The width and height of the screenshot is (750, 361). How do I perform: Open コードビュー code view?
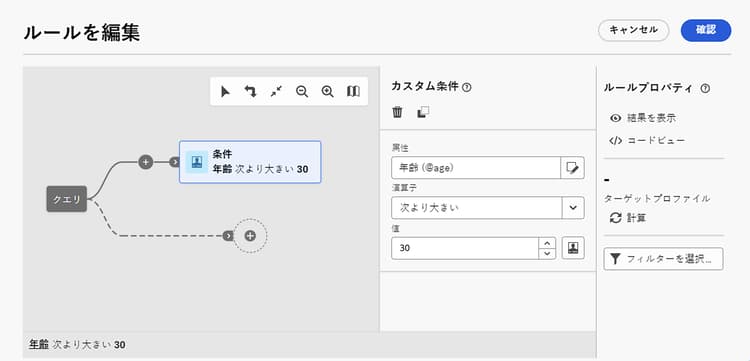click(647, 141)
